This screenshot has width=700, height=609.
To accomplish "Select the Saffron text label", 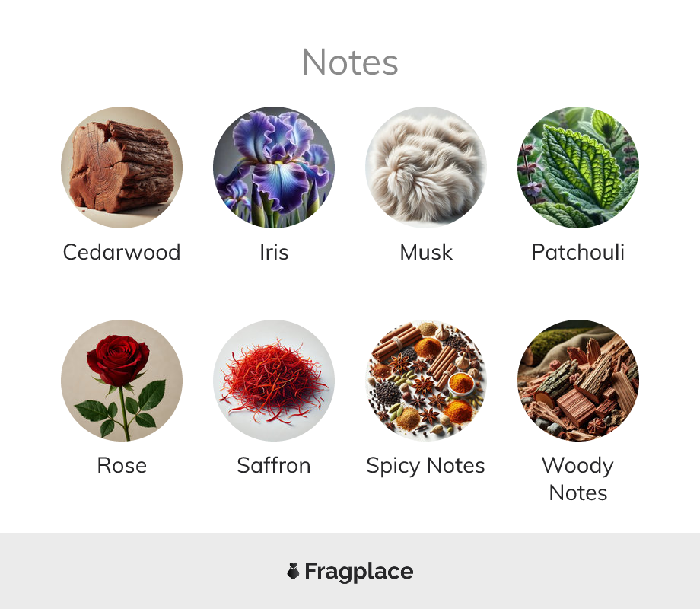I will (x=274, y=465).
